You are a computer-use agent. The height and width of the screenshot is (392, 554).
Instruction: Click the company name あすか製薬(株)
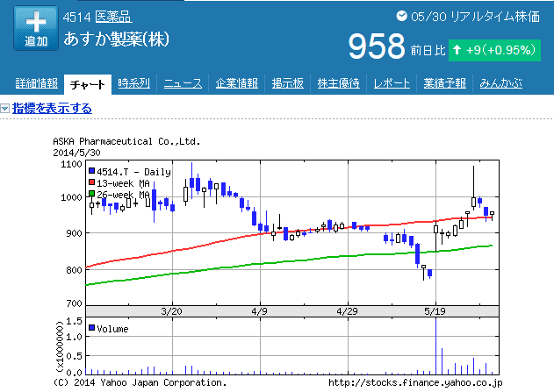click(x=117, y=39)
